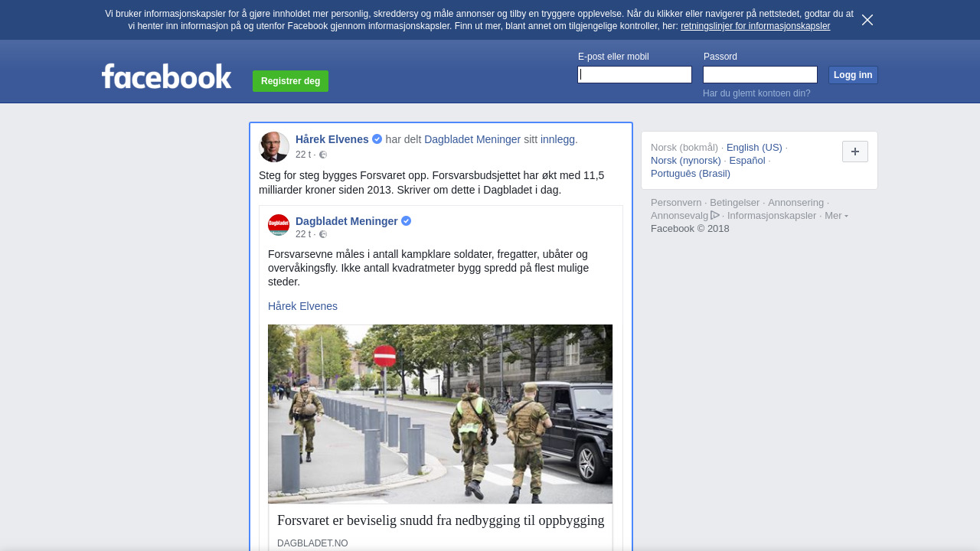This screenshot has width=980, height=551.
Task: Open the Personvern footer link
Action: (x=676, y=203)
